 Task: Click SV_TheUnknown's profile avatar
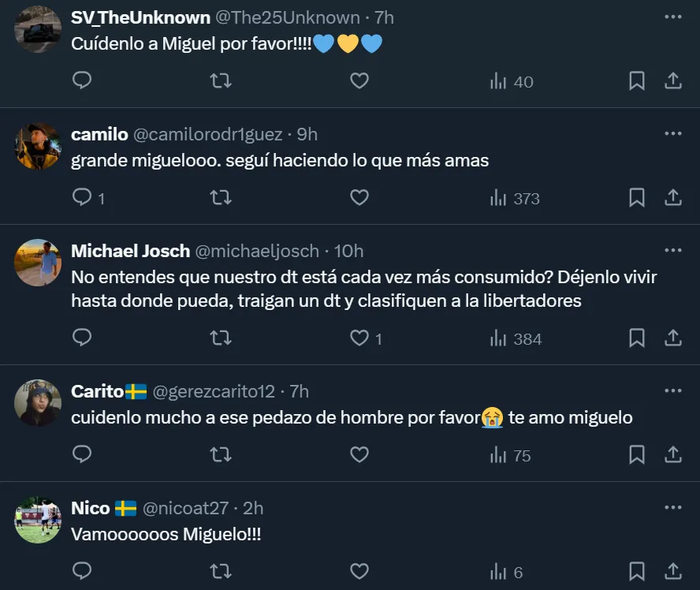tap(38, 29)
